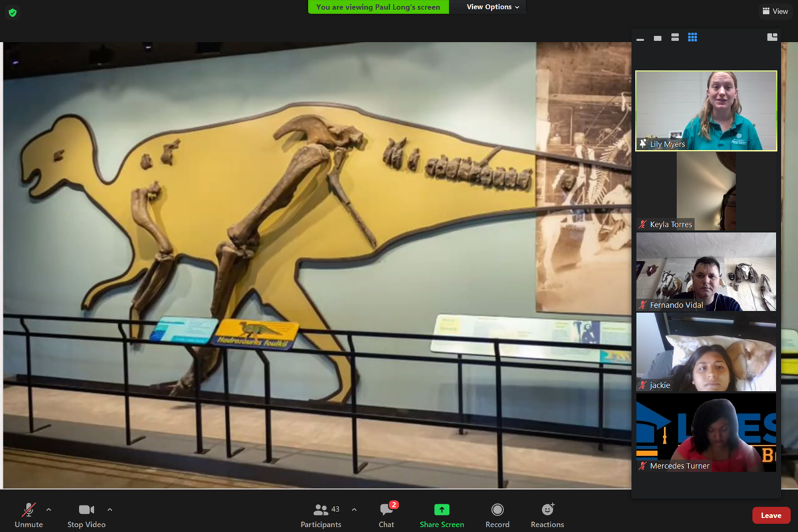Click the shared screen dinosaur exhibit image

pyautogui.click(x=317, y=265)
